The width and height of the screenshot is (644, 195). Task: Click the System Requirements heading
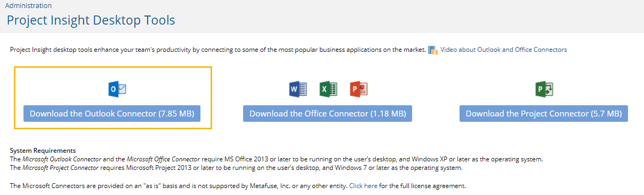tap(43, 151)
